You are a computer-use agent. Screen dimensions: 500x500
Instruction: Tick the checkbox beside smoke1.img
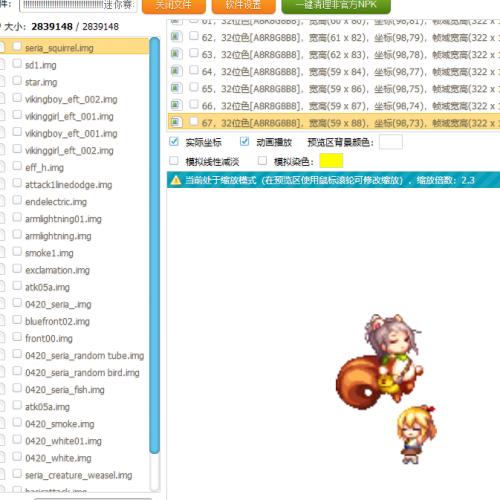[17, 251]
